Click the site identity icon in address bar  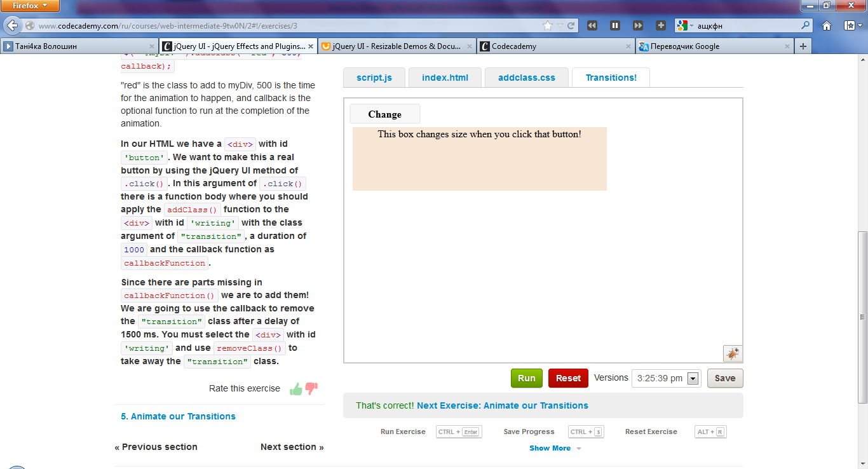coord(30,26)
